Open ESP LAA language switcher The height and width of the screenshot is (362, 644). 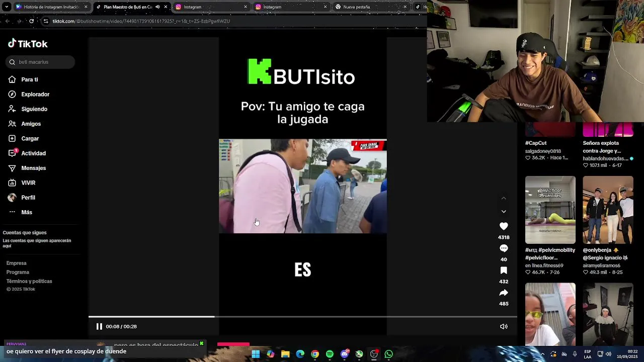pos(588,354)
